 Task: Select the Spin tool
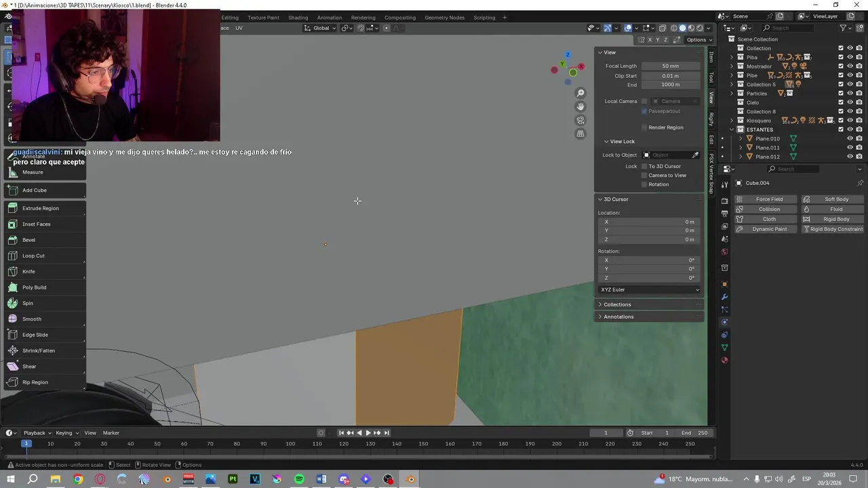pyautogui.click(x=45, y=303)
